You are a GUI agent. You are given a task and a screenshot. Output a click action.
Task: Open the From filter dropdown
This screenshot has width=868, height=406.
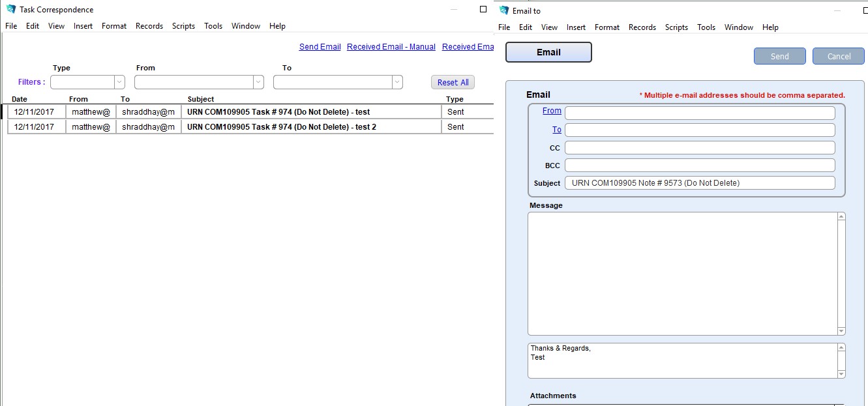[x=258, y=82]
